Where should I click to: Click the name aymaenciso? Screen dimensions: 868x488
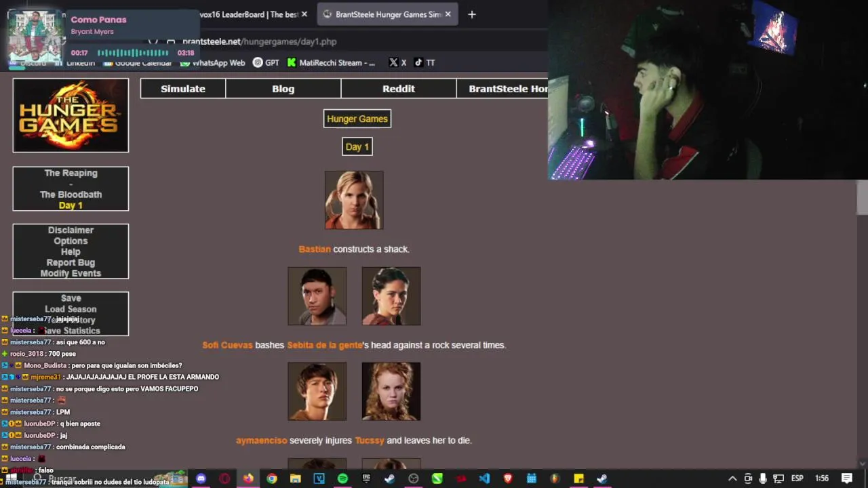point(262,441)
